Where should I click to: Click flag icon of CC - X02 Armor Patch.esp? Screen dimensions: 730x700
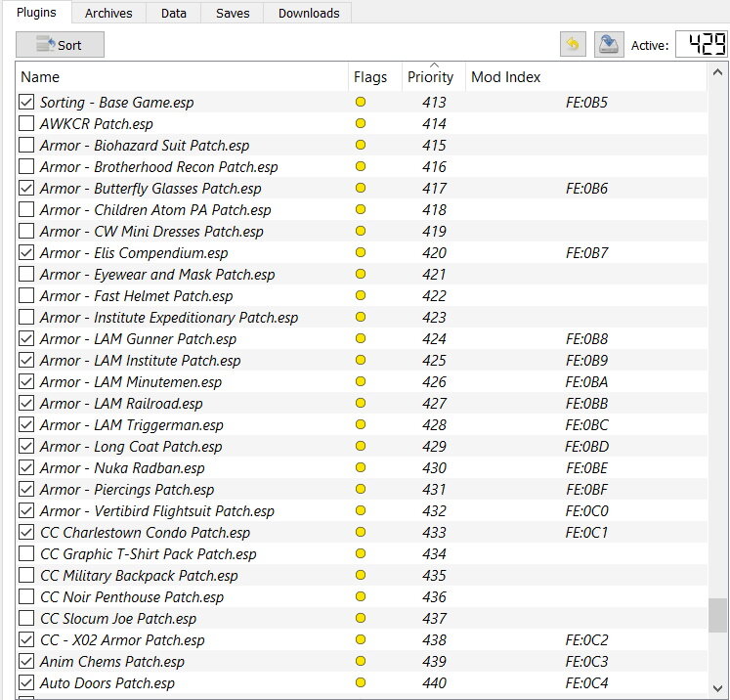[x=361, y=639]
